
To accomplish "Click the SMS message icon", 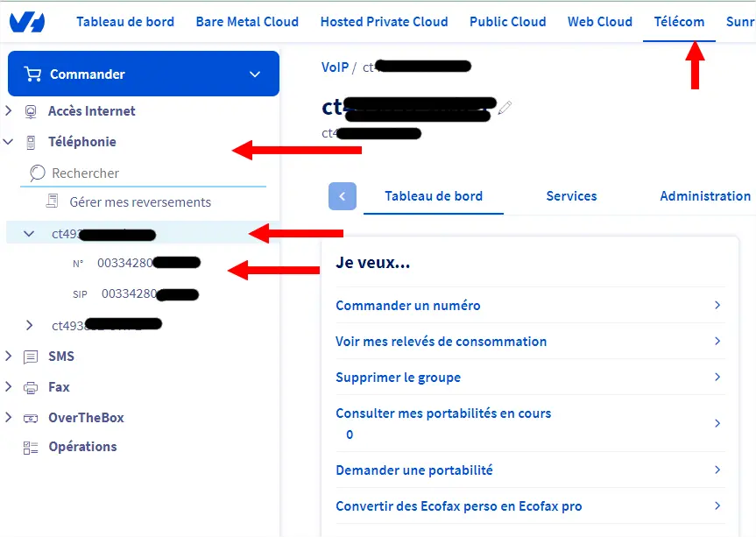I will point(31,357).
